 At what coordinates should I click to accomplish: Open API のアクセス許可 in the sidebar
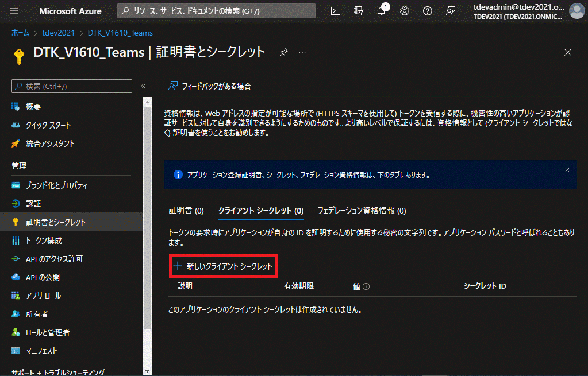point(54,259)
